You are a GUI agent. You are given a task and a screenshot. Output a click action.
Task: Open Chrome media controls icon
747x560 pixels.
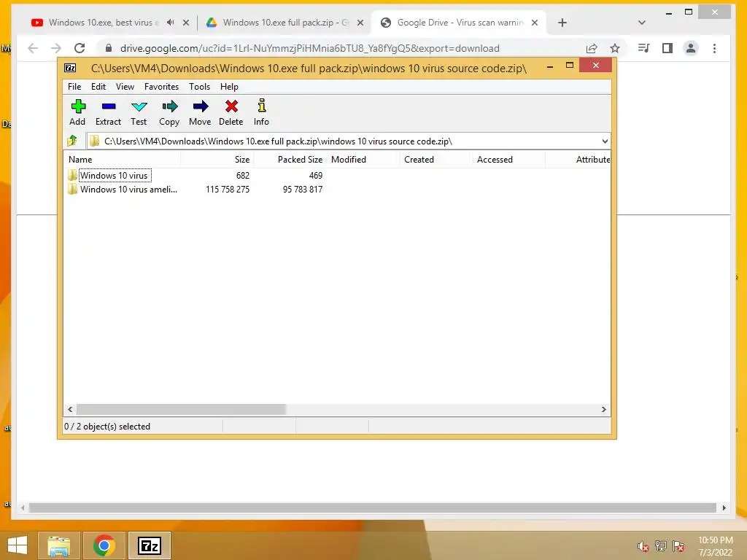pos(643,48)
